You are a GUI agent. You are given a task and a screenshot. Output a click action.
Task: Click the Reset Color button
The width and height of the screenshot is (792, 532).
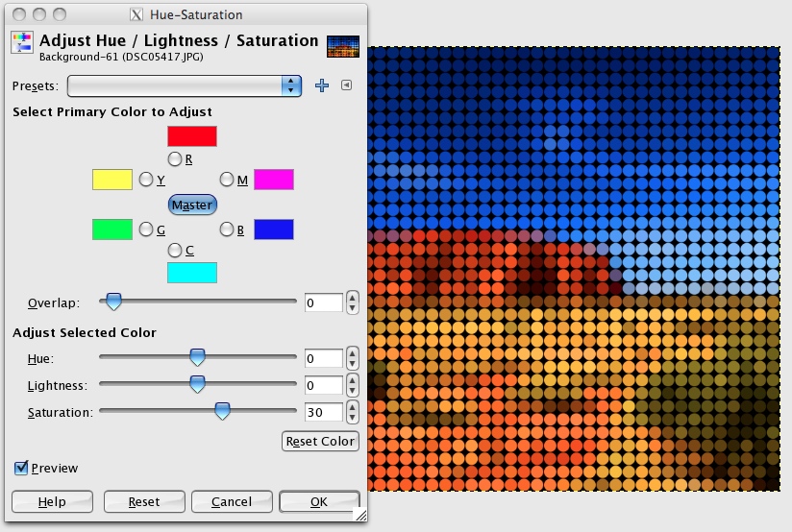tap(320, 441)
